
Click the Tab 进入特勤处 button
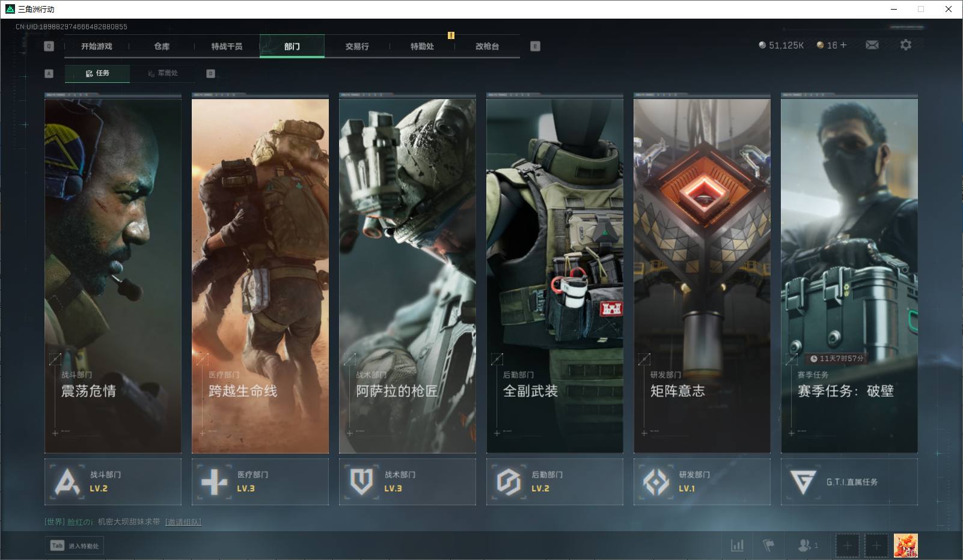coord(75,546)
